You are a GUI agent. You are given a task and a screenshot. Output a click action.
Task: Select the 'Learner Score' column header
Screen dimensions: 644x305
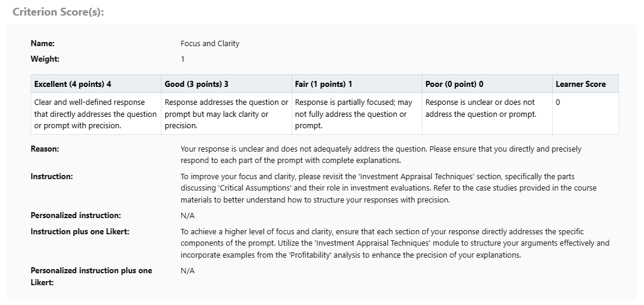click(x=580, y=84)
